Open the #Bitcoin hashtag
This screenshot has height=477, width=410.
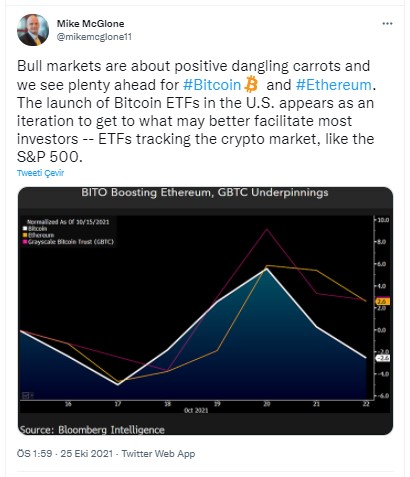pos(212,85)
